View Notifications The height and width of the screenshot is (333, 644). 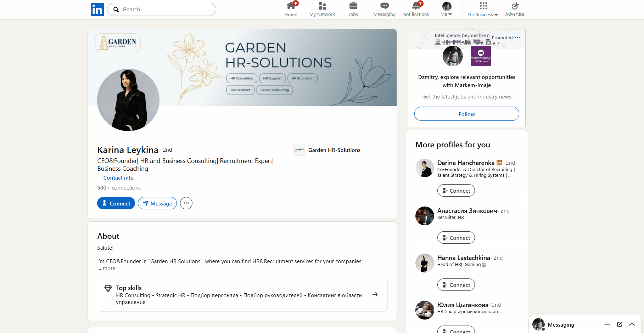pyautogui.click(x=415, y=10)
